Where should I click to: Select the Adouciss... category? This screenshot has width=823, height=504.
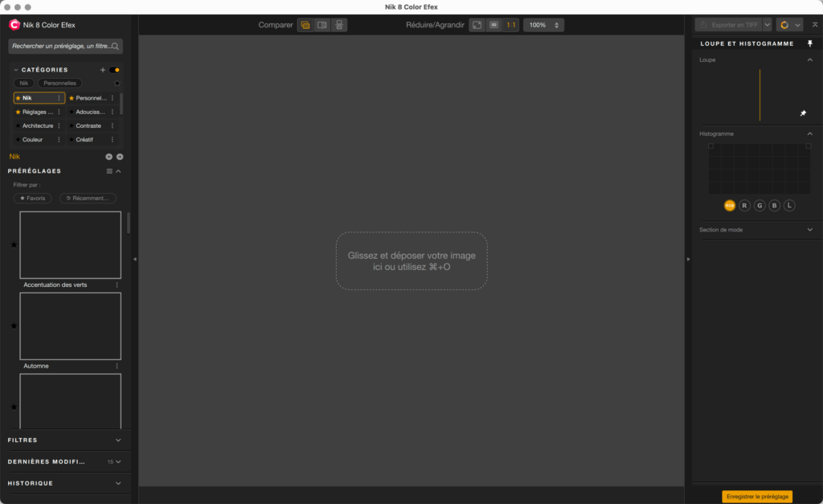coord(90,112)
